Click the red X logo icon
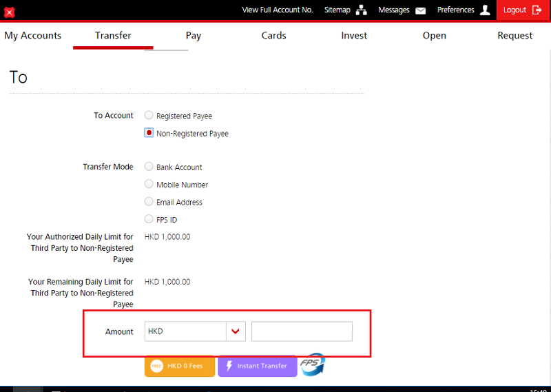Screen dimensions: 551x392 tap(10, 12)
